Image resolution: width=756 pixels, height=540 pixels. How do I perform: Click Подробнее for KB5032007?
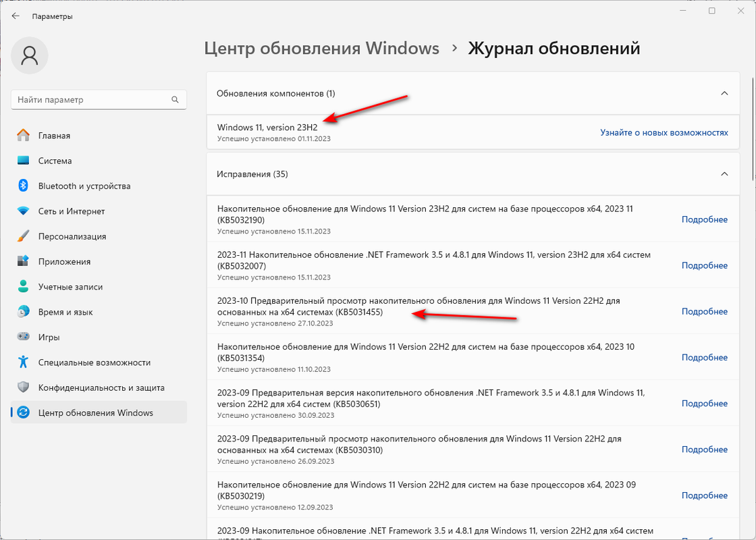point(705,265)
